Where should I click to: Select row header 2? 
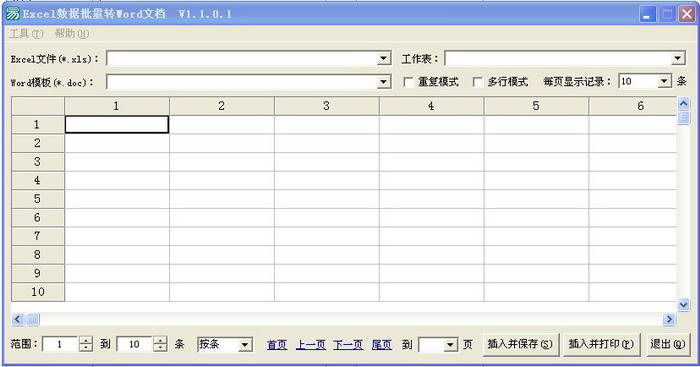pyautogui.click(x=38, y=143)
